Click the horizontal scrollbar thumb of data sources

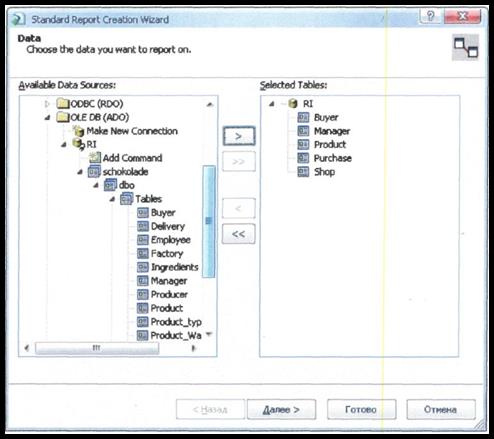click(97, 348)
